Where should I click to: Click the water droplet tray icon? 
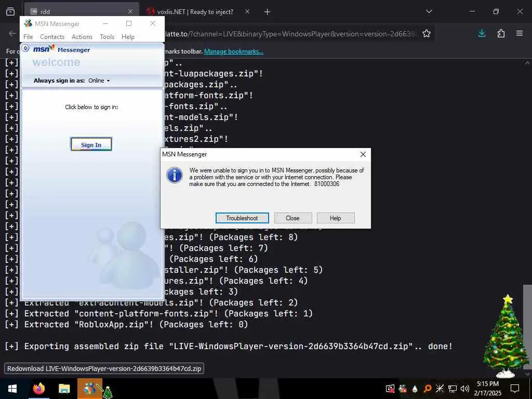tap(415, 389)
